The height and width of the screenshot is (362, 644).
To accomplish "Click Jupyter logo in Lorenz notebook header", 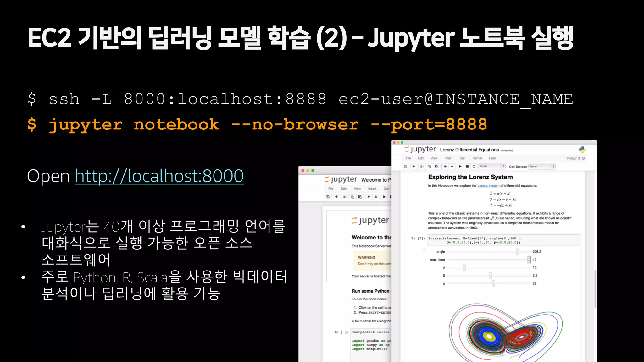I will coord(420,150).
